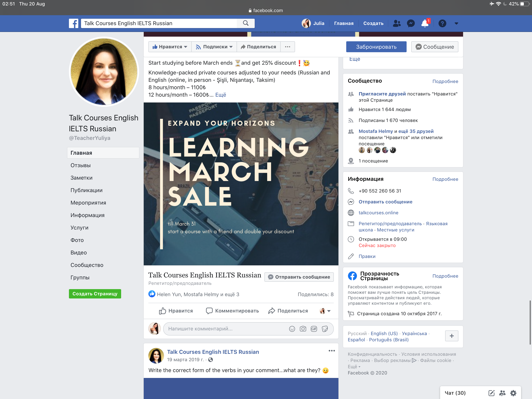Open the account menu arrow
Screen dimensions: 532x399
(456, 24)
